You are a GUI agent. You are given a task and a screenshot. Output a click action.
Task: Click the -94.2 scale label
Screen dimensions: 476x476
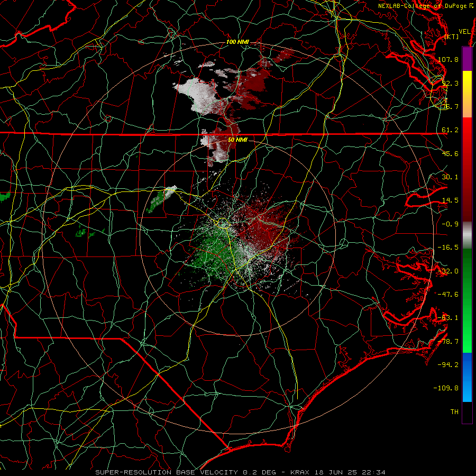[x=448, y=364]
